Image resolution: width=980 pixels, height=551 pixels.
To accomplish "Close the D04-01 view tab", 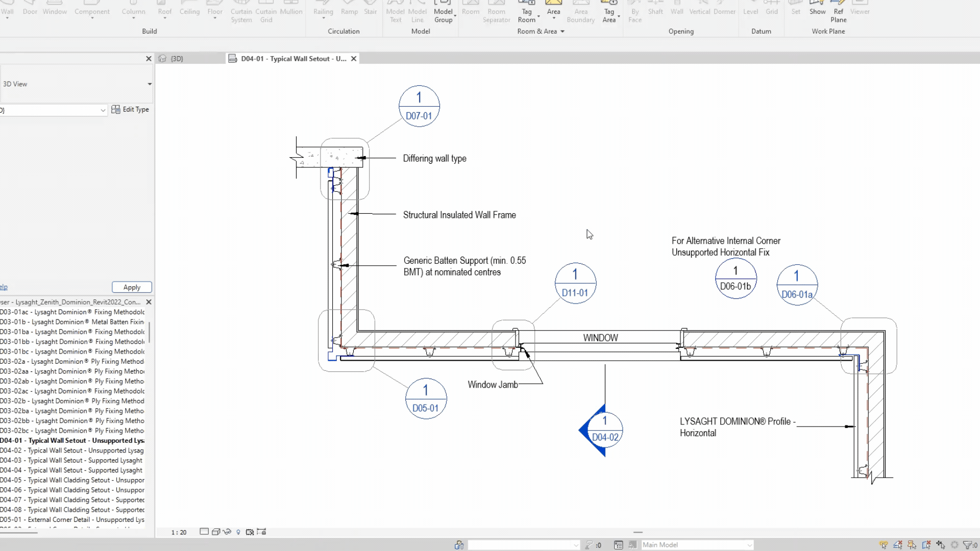I will [354, 59].
